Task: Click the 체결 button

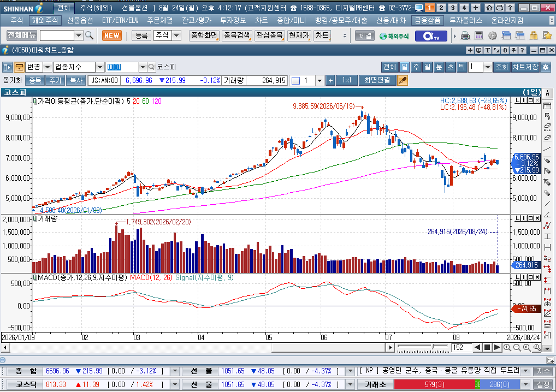Action: point(364,35)
